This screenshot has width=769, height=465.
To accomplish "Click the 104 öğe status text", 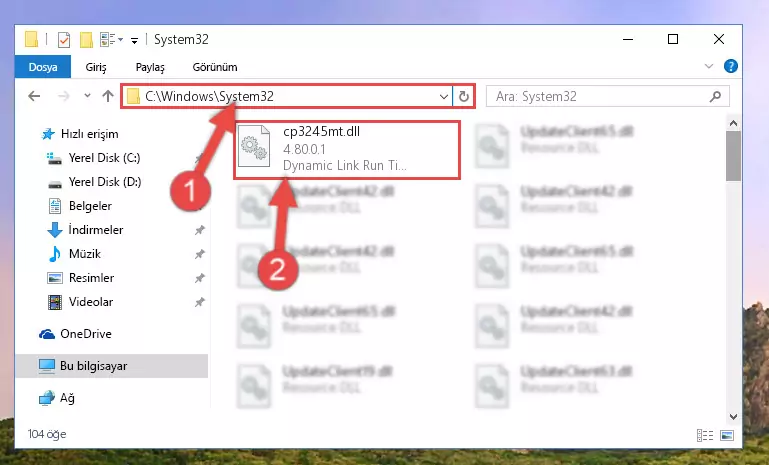I will [x=47, y=434].
